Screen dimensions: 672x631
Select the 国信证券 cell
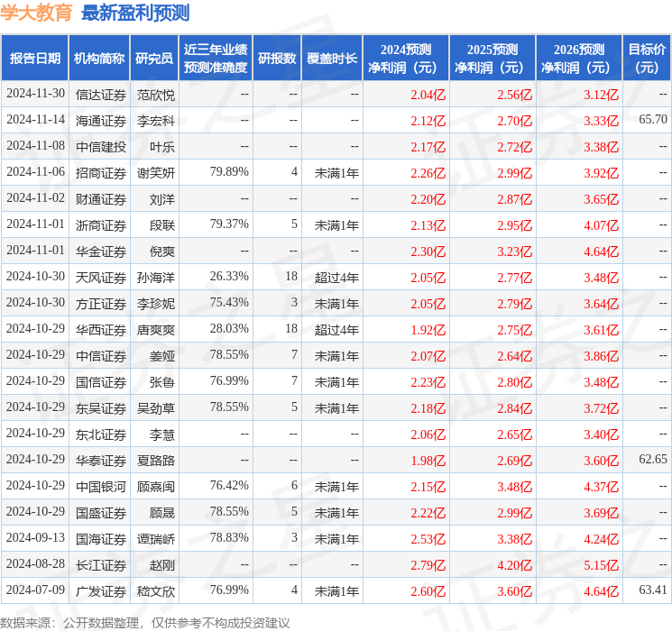tap(101, 382)
